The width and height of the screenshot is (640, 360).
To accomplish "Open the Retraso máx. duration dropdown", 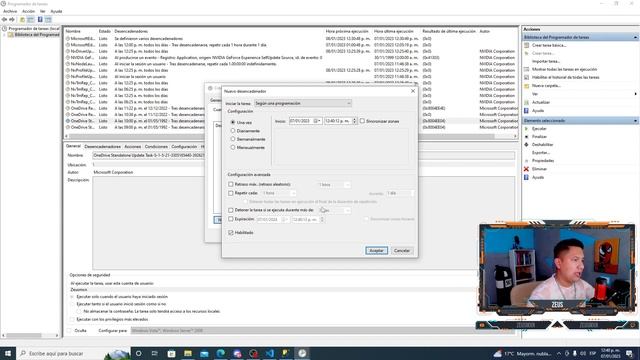I will tap(347, 185).
